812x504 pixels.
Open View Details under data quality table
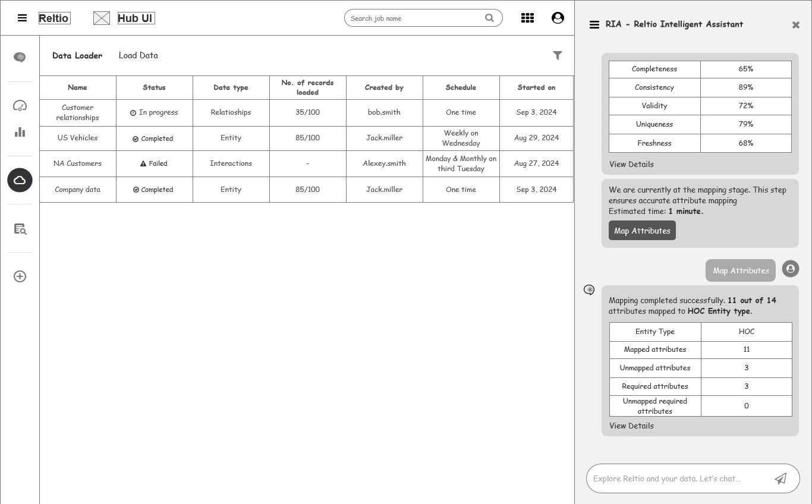pos(631,164)
